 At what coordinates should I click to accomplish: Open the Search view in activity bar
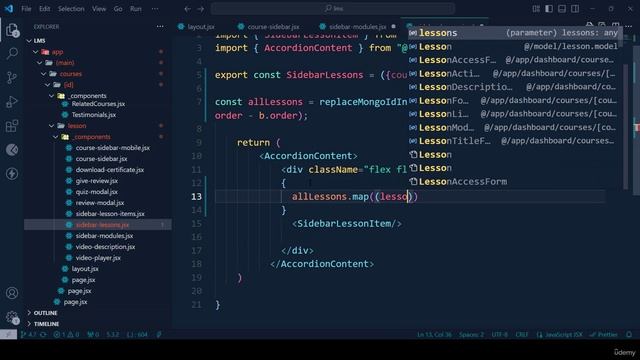[x=12, y=53]
